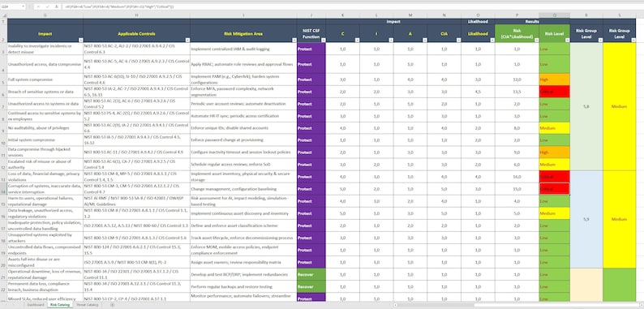Select column H header
The image size is (644, 309).
point(136,15)
